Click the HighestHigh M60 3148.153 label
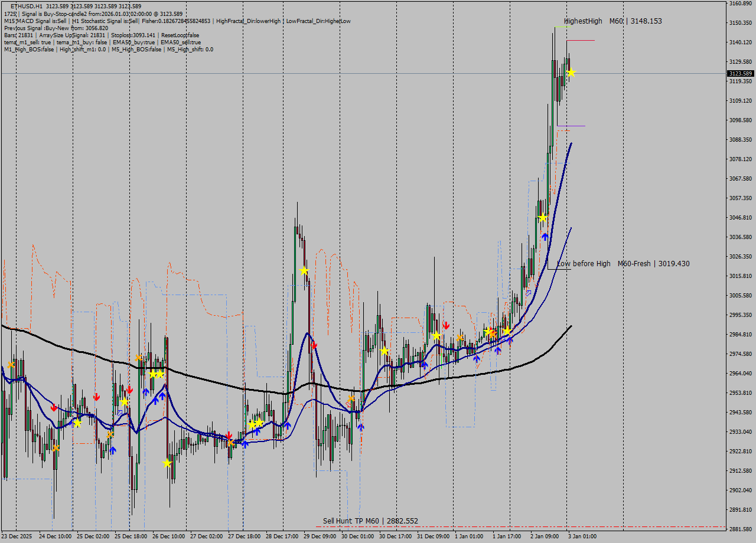 614,21
